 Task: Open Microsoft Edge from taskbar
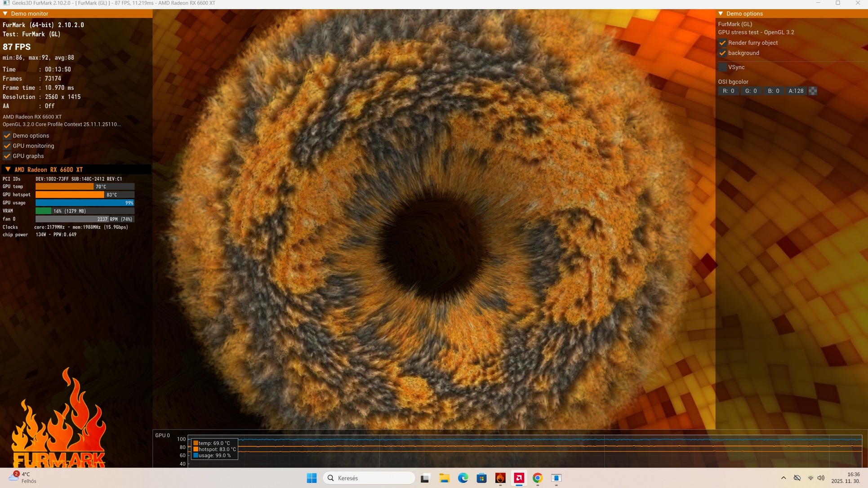(x=463, y=478)
